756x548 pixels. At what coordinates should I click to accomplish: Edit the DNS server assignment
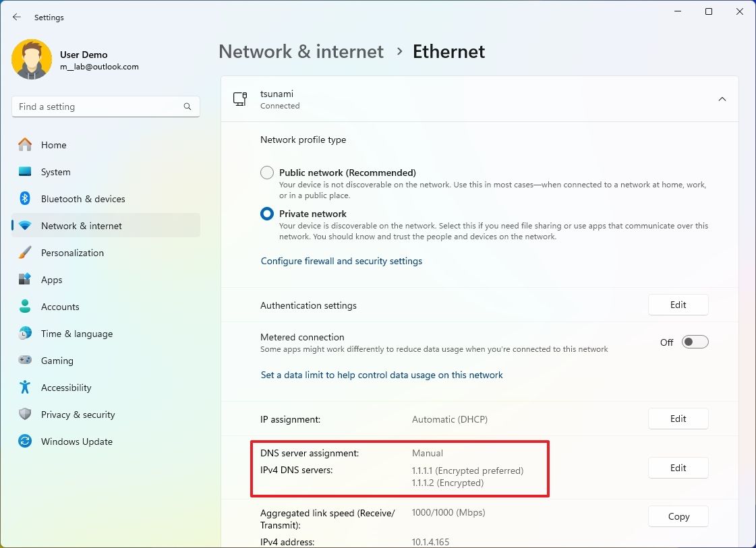[x=678, y=467]
